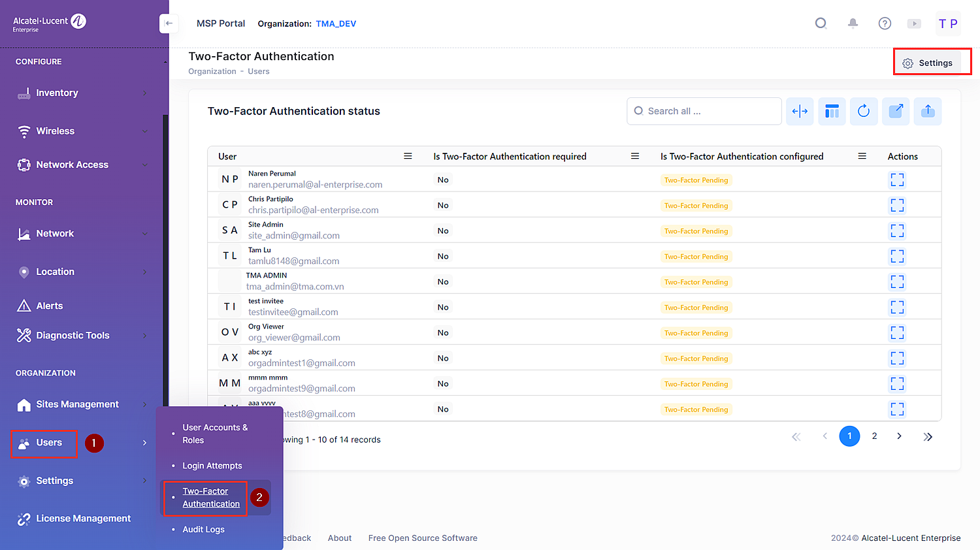
Task: Jump to the last page of records
Action: pos(928,436)
